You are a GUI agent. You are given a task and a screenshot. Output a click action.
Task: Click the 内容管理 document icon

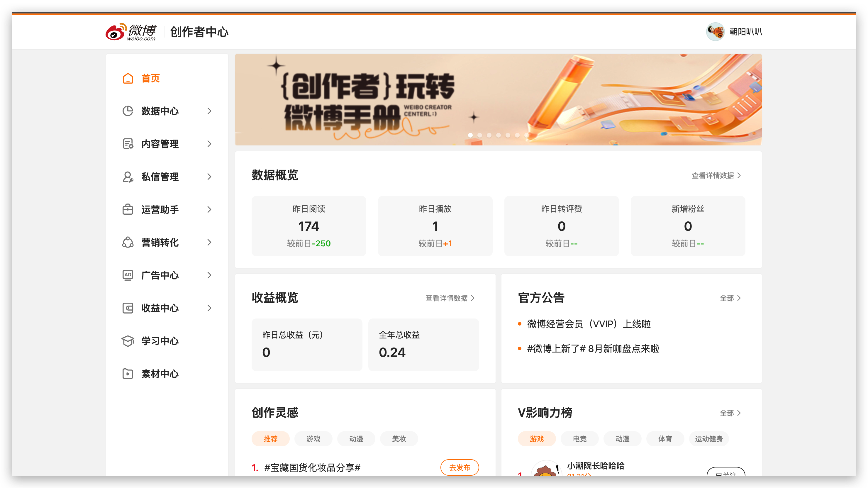point(128,144)
